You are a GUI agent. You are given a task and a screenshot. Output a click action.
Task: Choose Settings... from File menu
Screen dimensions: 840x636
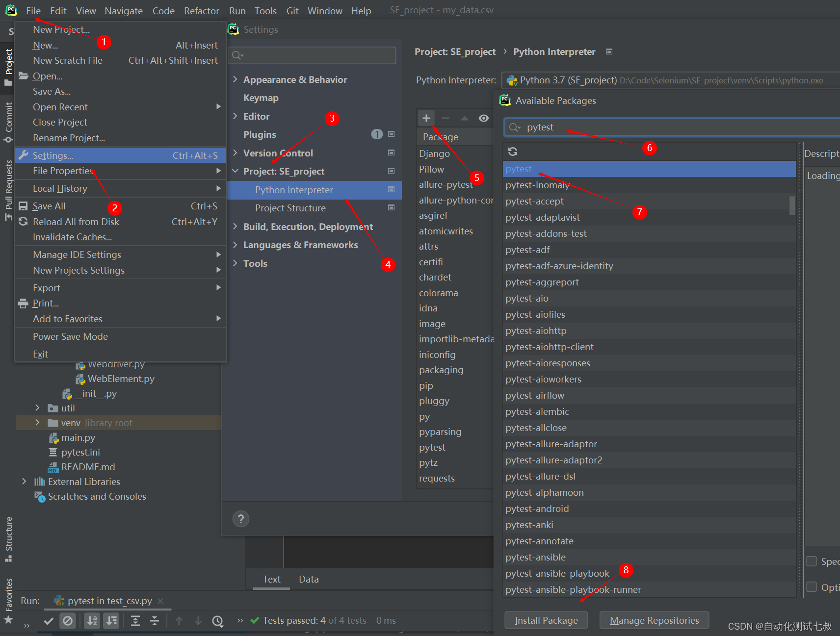coord(121,155)
